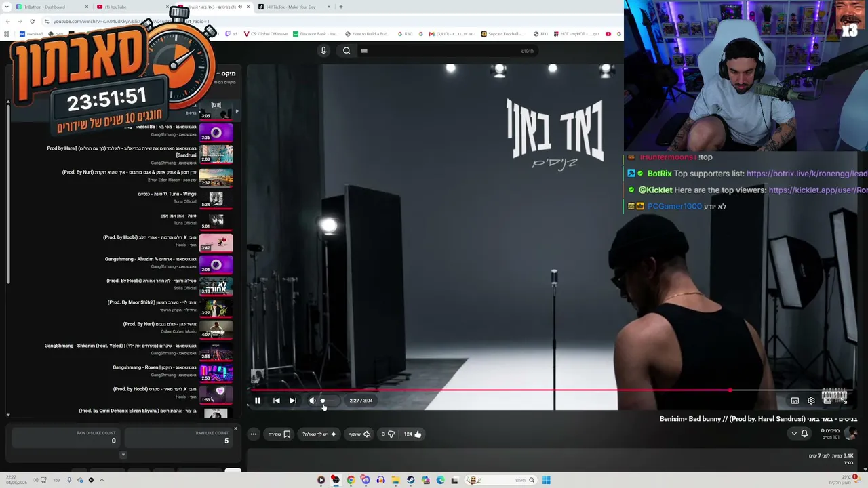This screenshot has height=488, width=868.
Task: Mute the playing tab via its speaker icon
Action: point(239,7)
